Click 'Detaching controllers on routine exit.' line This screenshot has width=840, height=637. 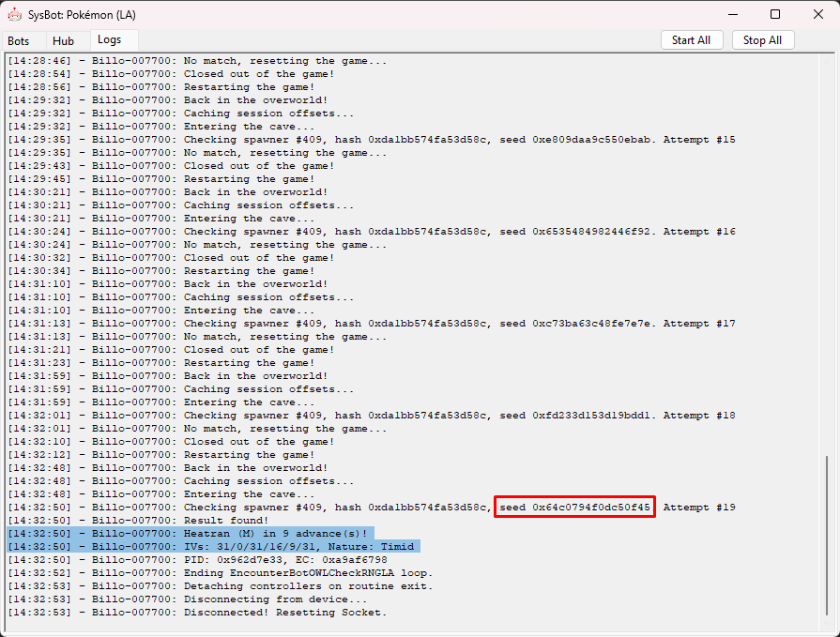coord(221,586)
